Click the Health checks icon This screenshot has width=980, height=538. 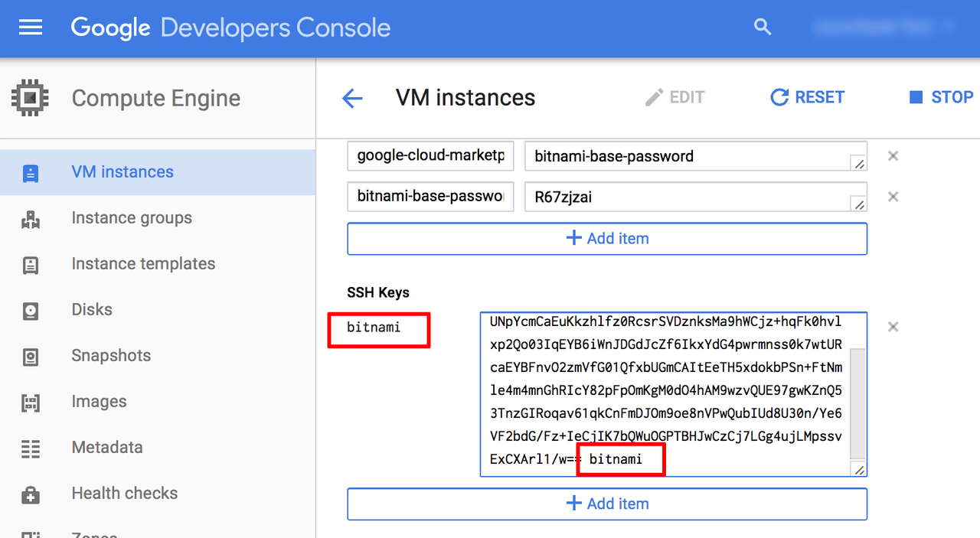click(31, 494)
